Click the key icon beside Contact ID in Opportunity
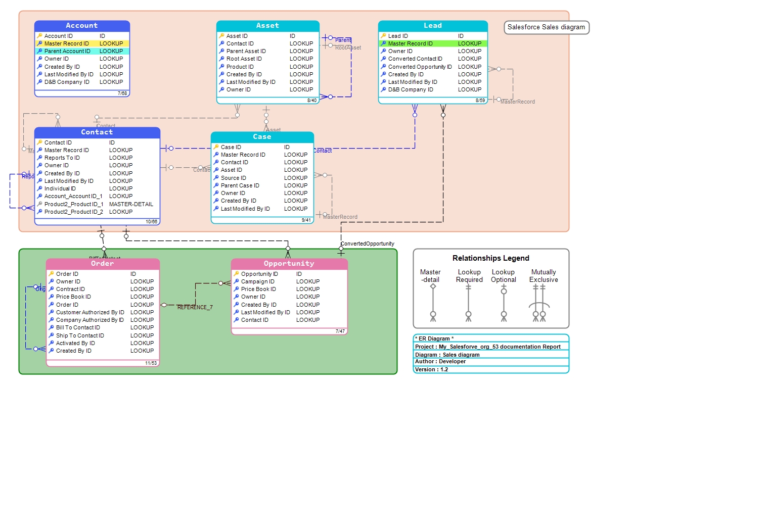This screenshot has height=532, width=767. [236, 320]
